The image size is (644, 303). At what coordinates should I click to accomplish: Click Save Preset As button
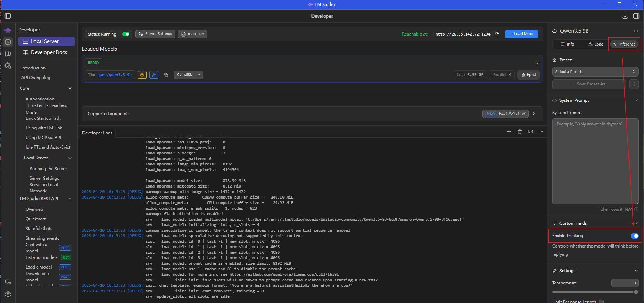[589, 84]
